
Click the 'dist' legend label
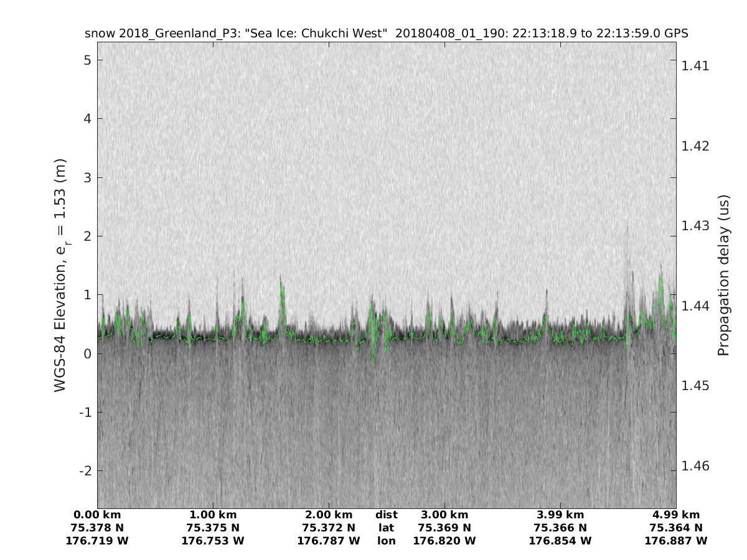[x=386, y=515]
